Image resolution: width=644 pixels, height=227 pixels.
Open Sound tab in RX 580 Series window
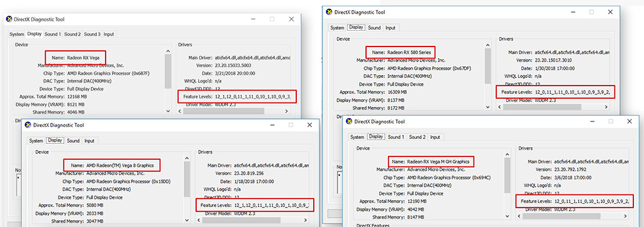click(374, 28)
